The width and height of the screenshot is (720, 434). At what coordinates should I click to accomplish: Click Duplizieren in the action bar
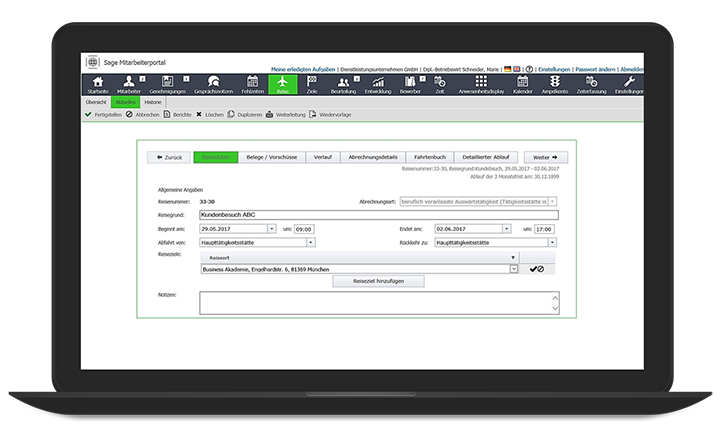pyautogui.click(x=245, y=114)
